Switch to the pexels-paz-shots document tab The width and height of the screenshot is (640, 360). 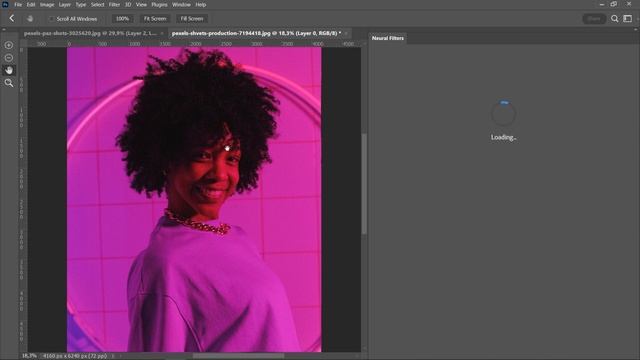[90, 33]
